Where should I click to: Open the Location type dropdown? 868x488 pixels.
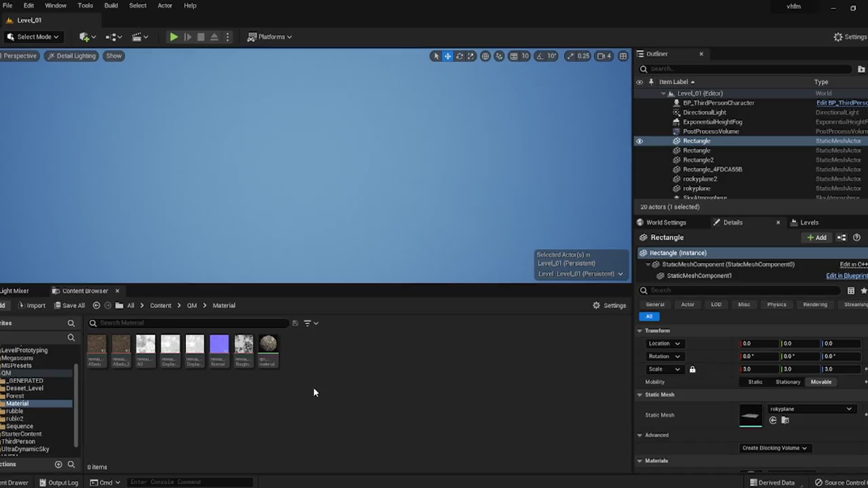point(665,343)
